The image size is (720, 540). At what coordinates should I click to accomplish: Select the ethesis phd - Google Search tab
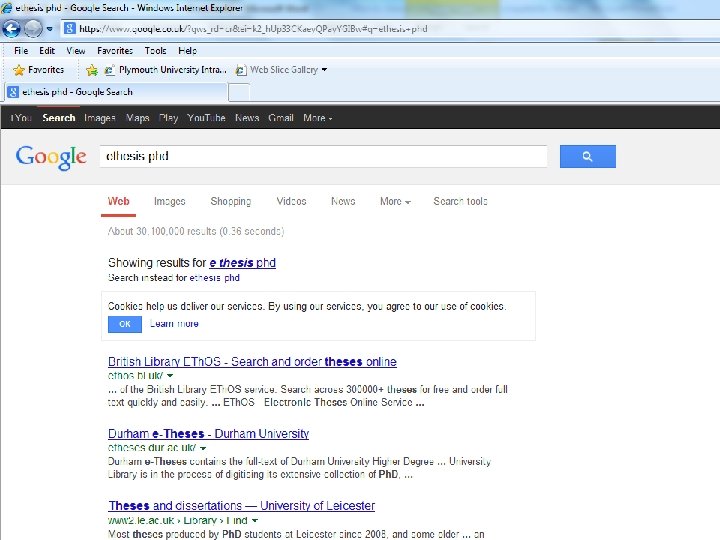(116, 92)
